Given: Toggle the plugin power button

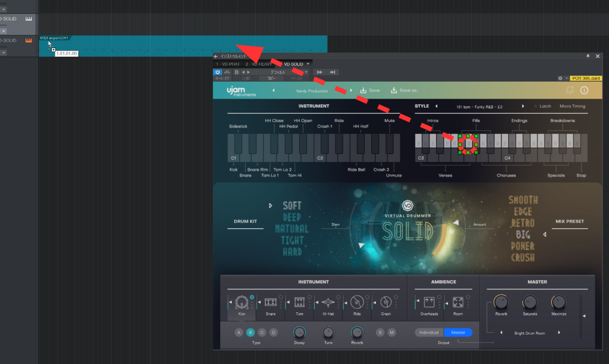Looking at the screenshot, I should tap(217, 72).
